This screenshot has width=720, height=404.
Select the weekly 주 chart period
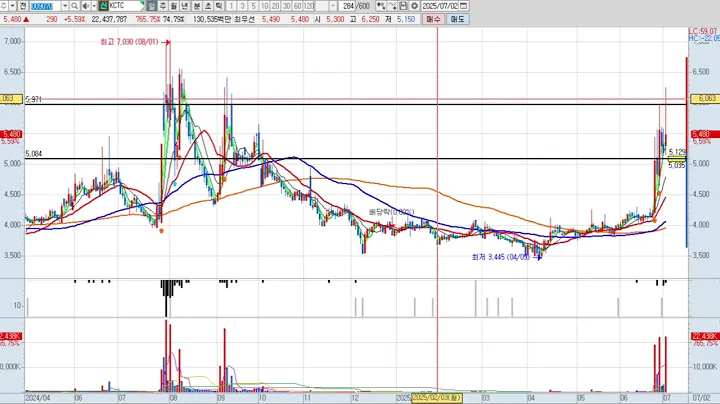(x=163, y=6)
